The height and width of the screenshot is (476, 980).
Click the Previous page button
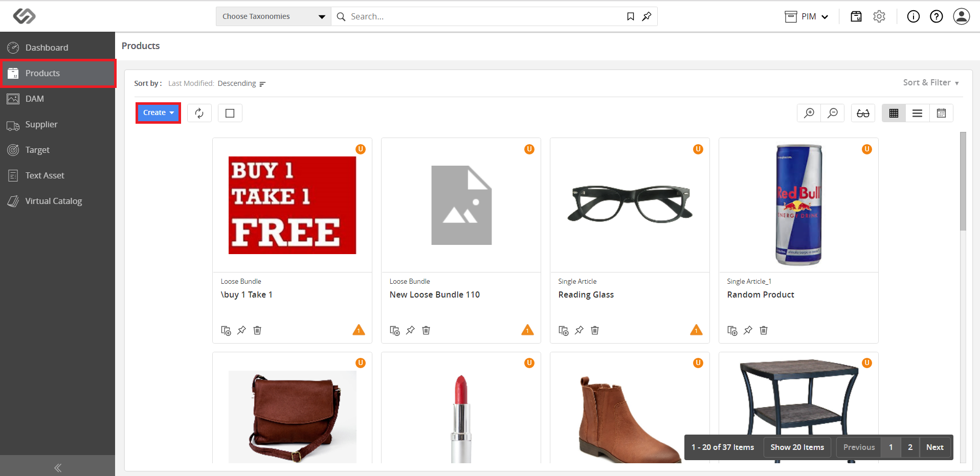(x=859, y=447)
